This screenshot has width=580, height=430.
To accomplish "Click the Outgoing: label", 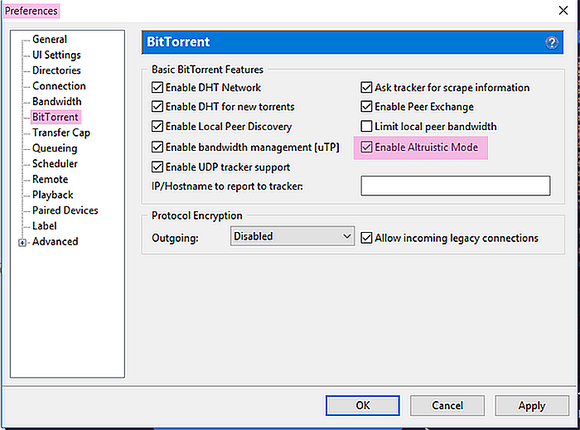I will tap(175, 238).
